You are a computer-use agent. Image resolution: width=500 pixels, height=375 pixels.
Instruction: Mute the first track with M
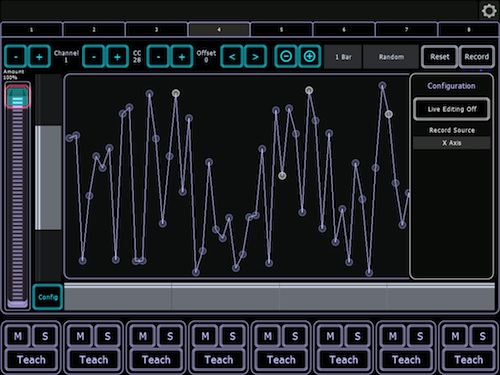[18, 336]
